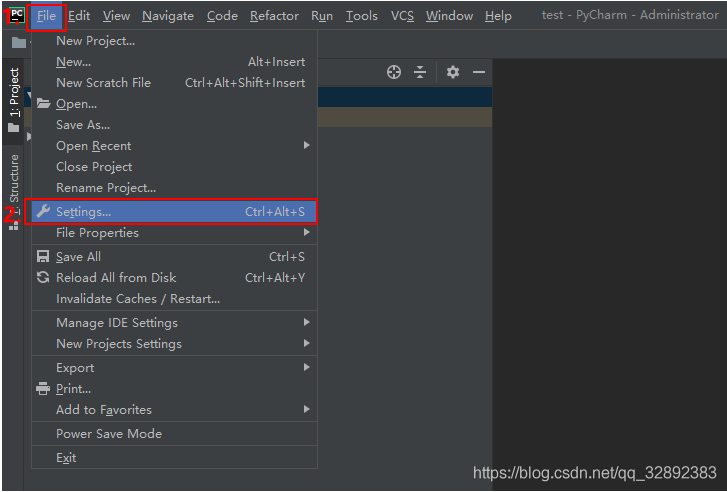This screenshot has height=492, width=727.
Task: Click Exit at the menu bottom
Action: click(66, 458)
